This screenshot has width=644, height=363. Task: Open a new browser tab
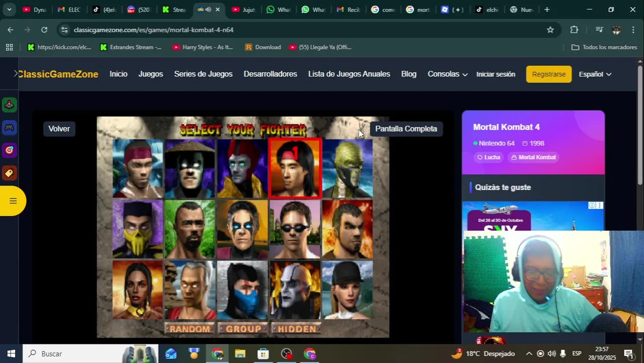[x=547, y=10]
